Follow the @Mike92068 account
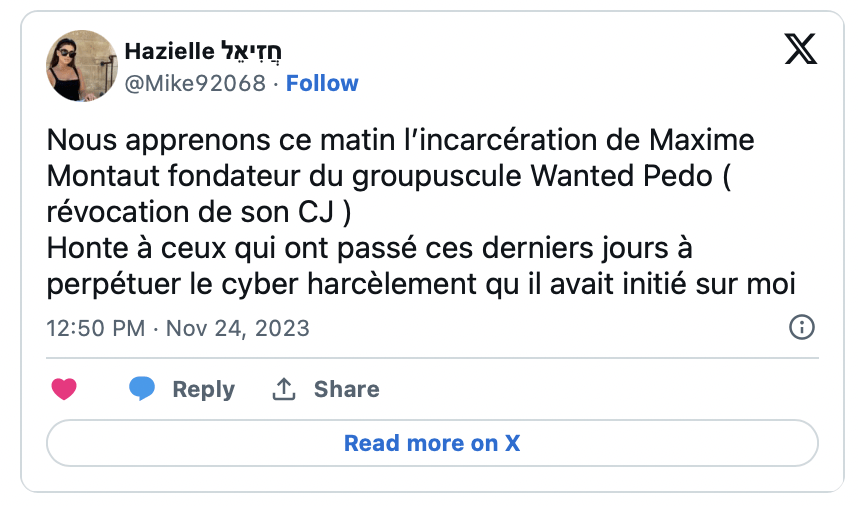 (x=322, y=83)
